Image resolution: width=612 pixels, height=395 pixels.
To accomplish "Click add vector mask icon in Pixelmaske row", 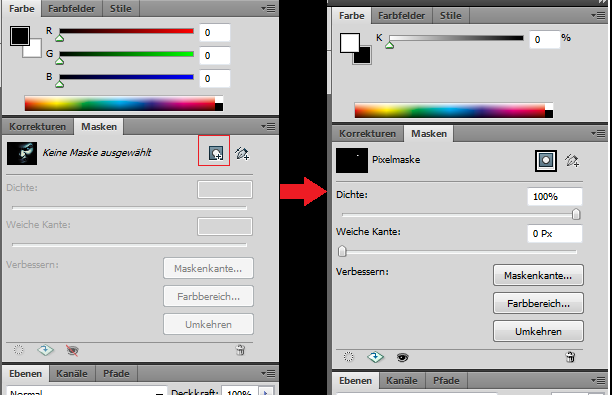I will 572,160.
